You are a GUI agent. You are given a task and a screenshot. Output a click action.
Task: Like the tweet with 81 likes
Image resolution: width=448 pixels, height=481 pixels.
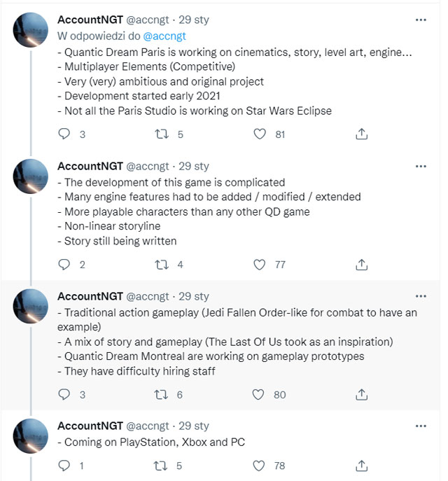(260, 134)
